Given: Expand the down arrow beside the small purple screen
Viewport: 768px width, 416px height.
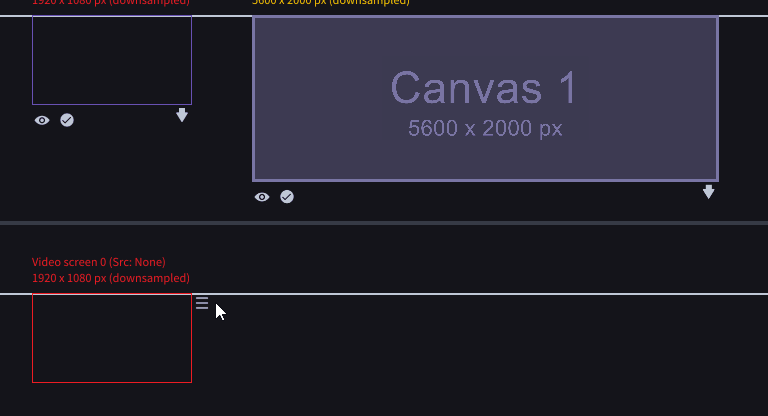Looking at the screenshot, I should [182, 116].
